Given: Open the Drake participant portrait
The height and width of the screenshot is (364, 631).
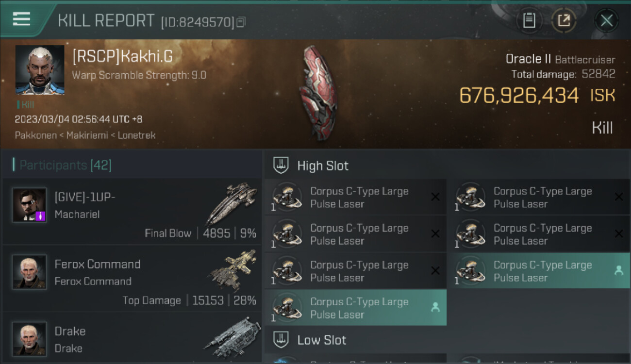Looking at the screenshot, I should pos(30,338).
